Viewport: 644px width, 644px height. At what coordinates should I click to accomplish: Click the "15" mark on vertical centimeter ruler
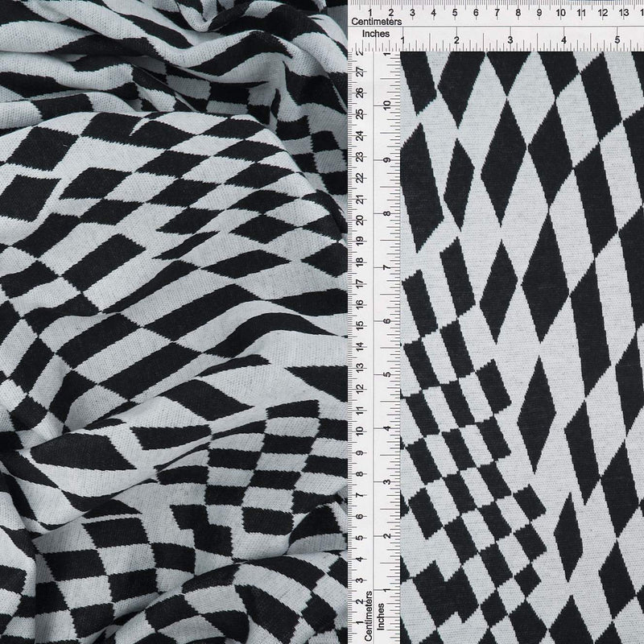[361, 325]
